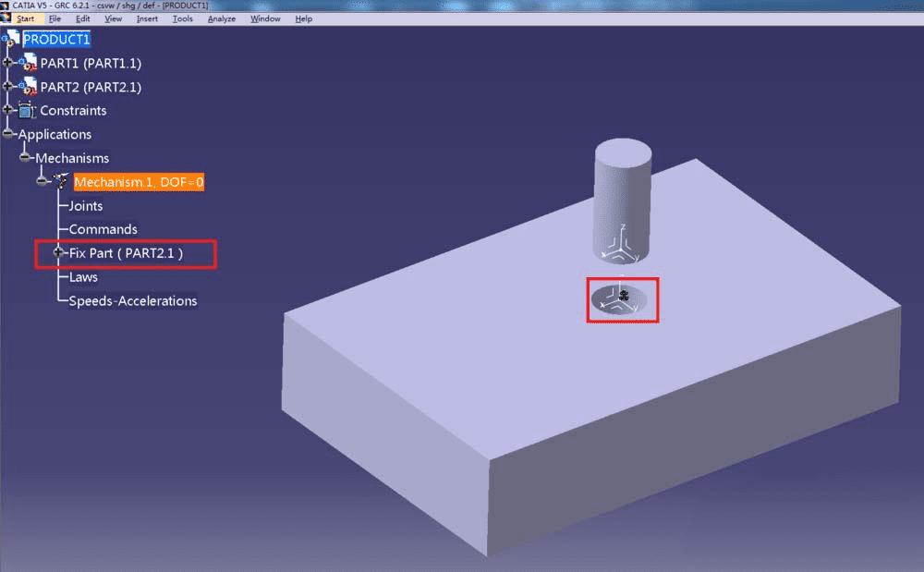Click the PRODUCT1 product icon
This screenshot has width=924, height=572.
(x=11, y=40)
